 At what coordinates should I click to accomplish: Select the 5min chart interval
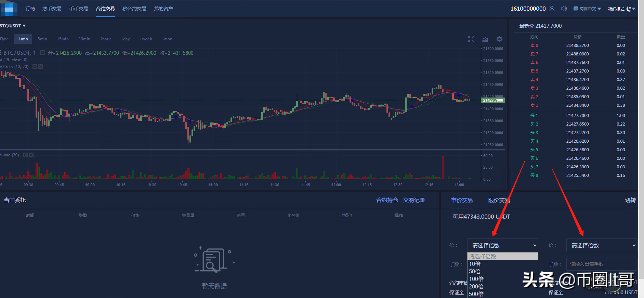click(42, 39)
